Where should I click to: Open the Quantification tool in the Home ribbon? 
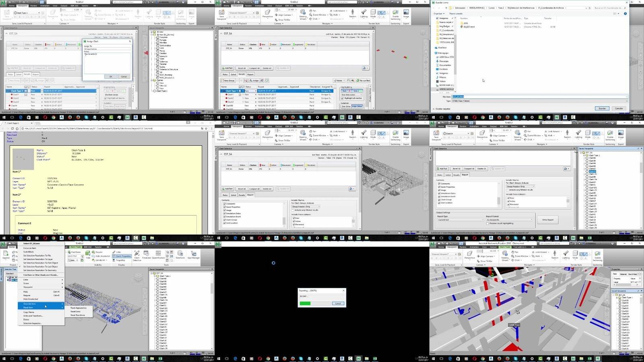[x=158, y=254]
